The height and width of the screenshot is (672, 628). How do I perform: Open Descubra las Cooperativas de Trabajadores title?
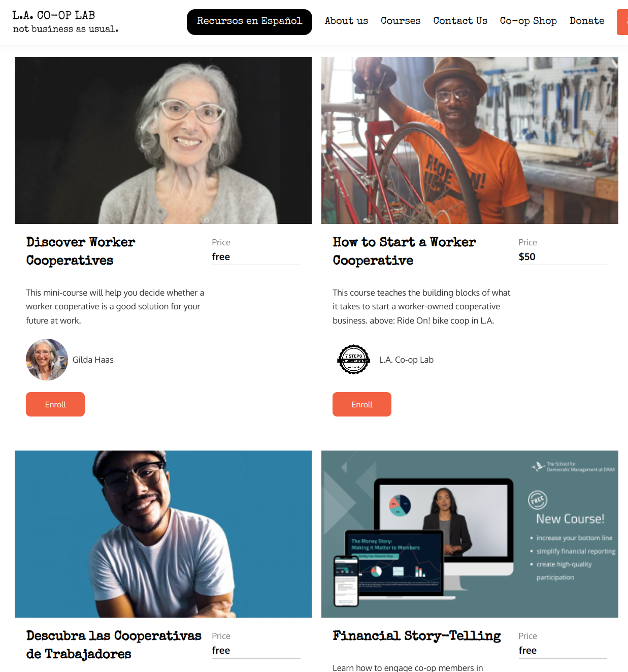(114, 645)
